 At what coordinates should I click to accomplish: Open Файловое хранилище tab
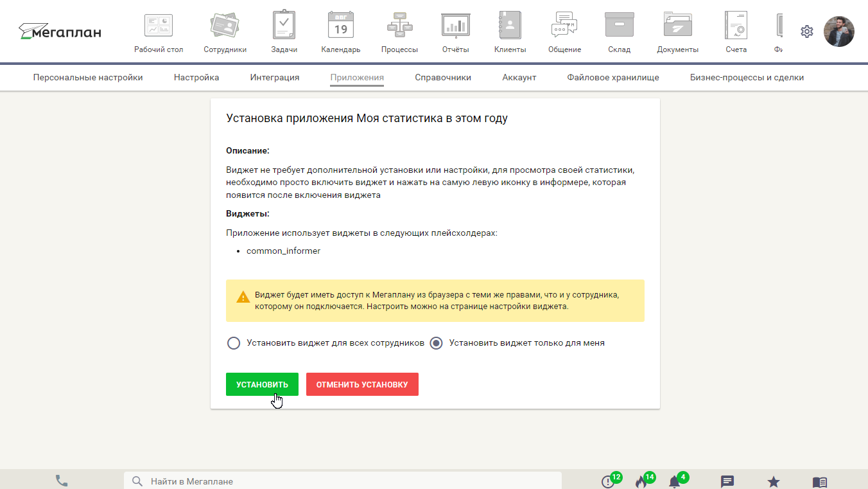[x=613, y=78]
